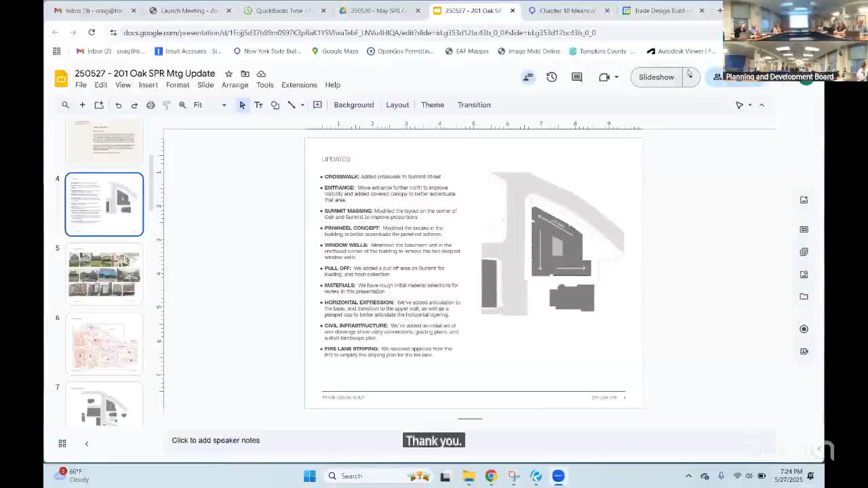Click the browser address bar URL
The image size is (868, 488).
(x=359, y=33)
